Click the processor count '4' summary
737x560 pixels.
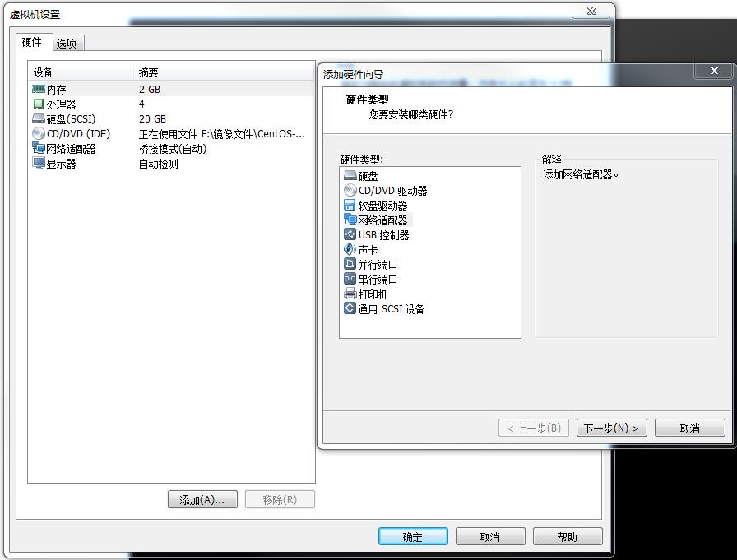141,104
